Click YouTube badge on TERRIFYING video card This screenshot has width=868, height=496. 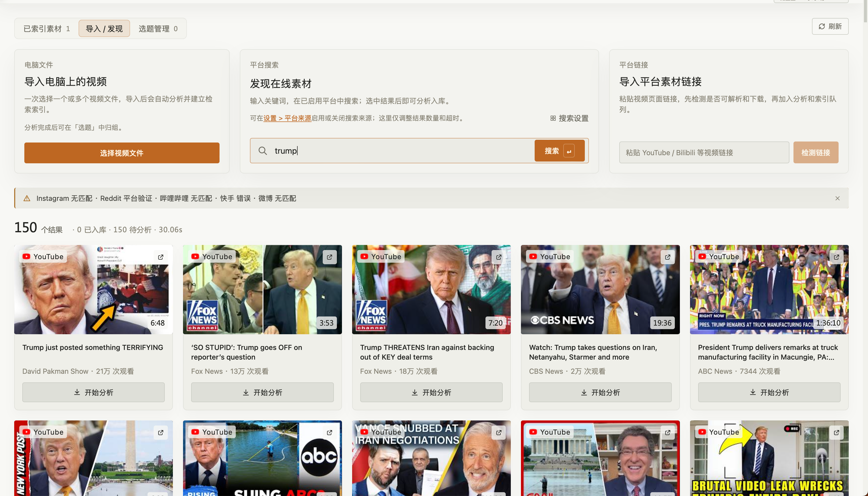pyautogui.click(x=43, y=257)
